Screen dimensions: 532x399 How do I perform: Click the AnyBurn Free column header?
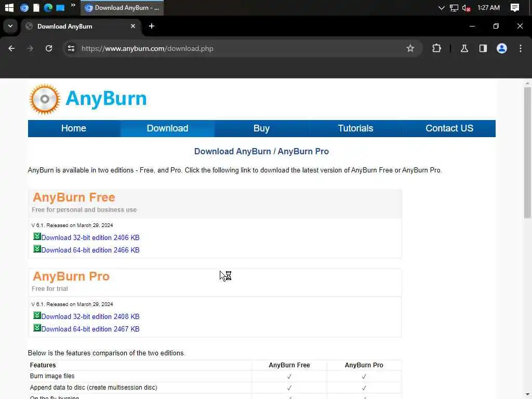(x=289, y=365)
